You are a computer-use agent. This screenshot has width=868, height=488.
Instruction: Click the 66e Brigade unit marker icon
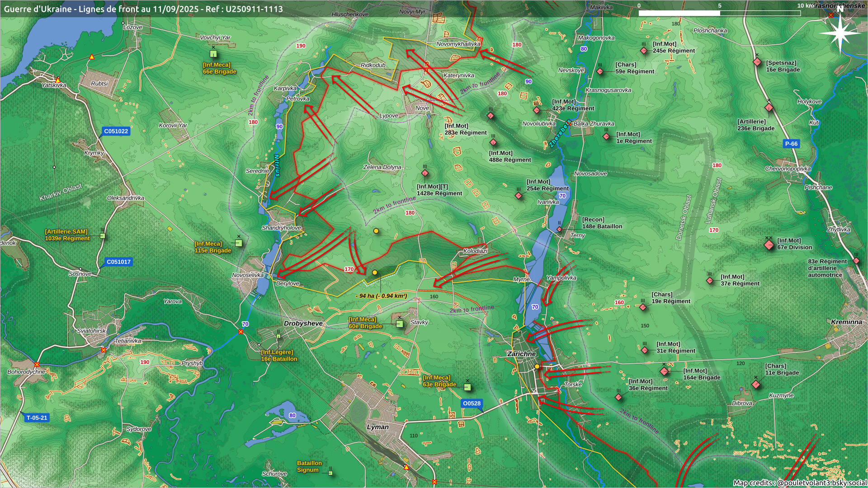click(213, 54)
